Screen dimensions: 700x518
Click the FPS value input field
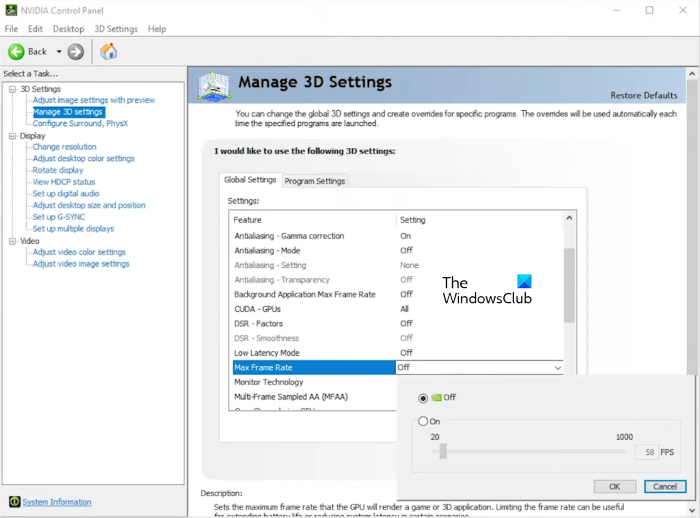[646, 452]
